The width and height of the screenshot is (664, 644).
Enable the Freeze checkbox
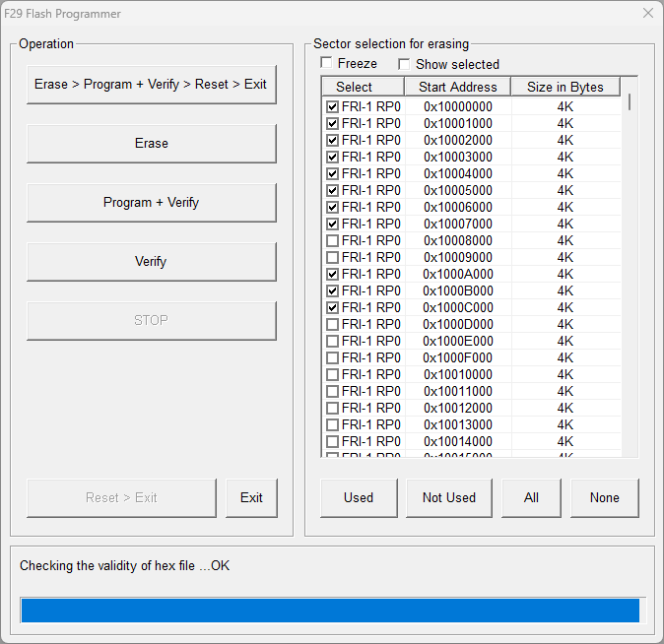click(x=327, y=64)
